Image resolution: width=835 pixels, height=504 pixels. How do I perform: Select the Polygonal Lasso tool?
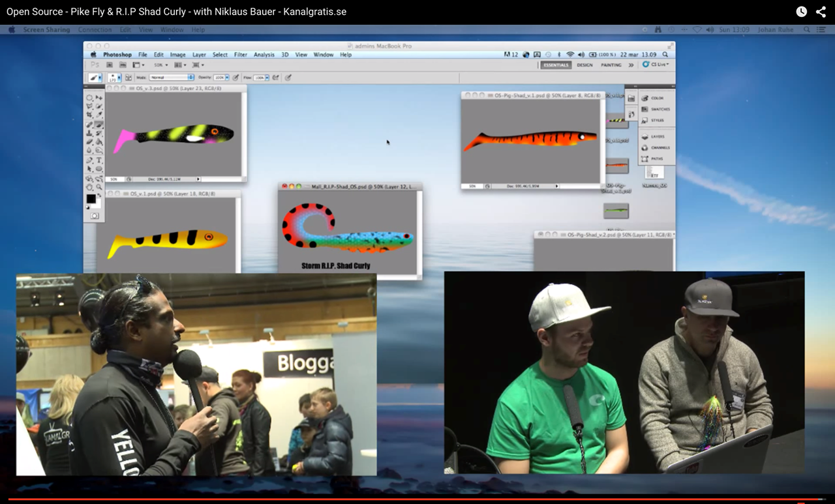coord(89,106)
